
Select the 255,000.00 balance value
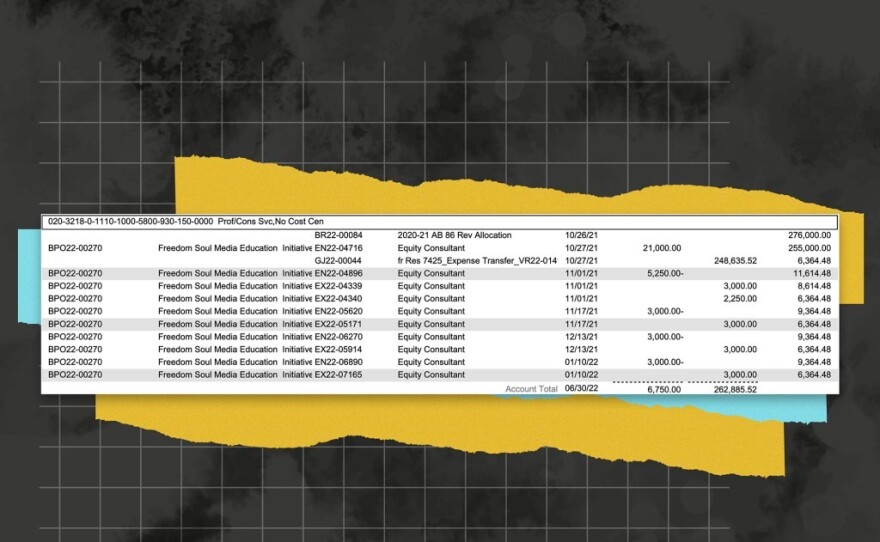[809, 247]
